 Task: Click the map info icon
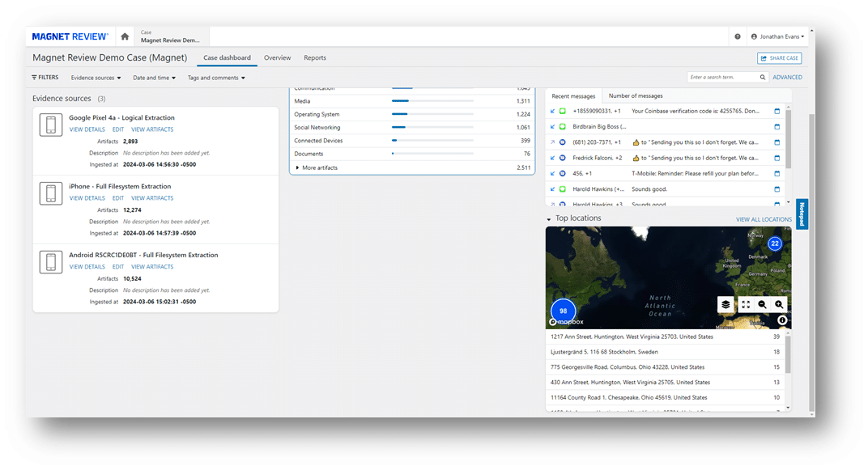[x=782, y=320]
